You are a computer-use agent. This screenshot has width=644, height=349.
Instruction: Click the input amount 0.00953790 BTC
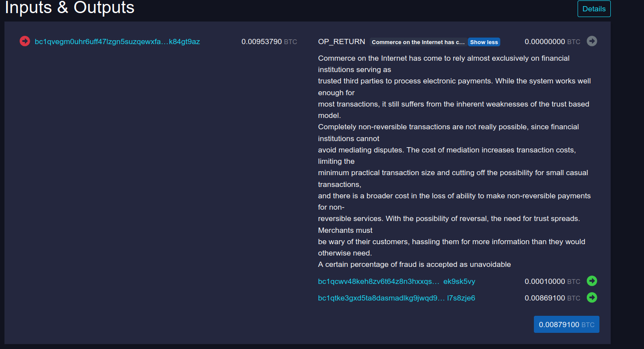269,42
